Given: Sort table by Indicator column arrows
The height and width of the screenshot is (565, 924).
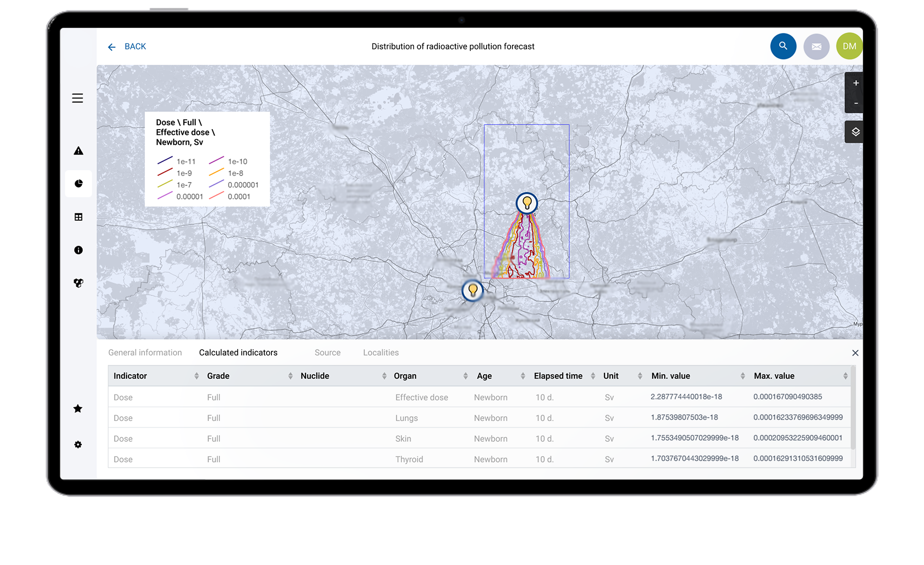Looking at the screenshot, I should point(196,376).
